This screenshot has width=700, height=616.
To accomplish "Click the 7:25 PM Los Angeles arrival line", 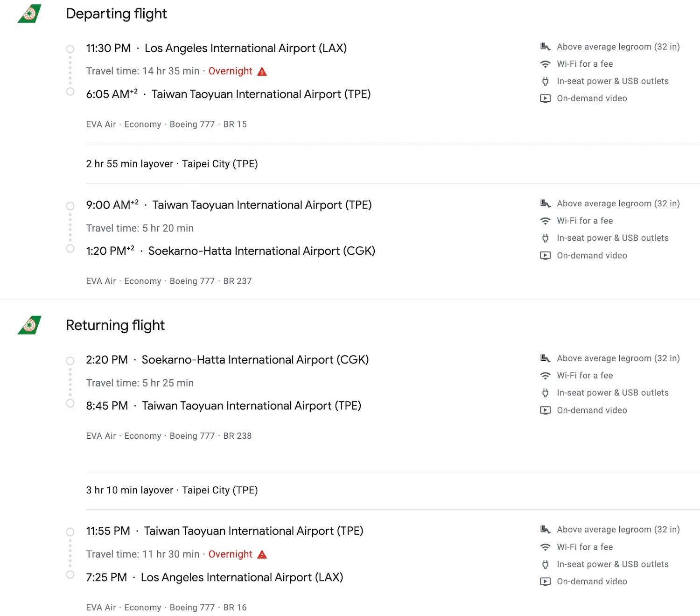I will click(215, 577).
